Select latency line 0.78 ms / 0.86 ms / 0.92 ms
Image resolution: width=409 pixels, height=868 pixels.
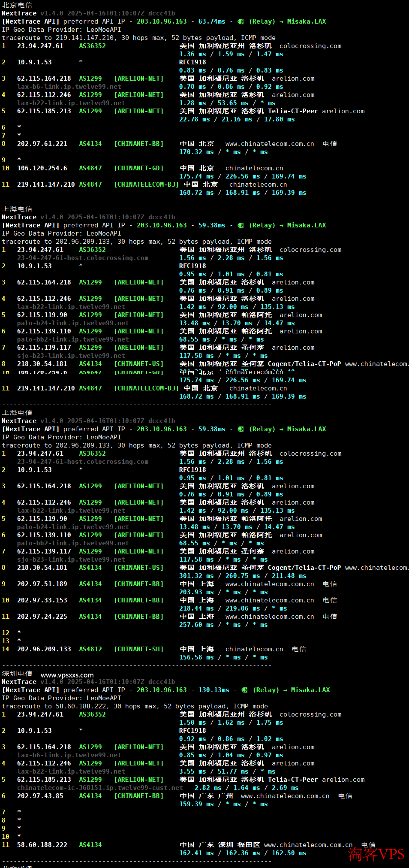pos(231,87)
